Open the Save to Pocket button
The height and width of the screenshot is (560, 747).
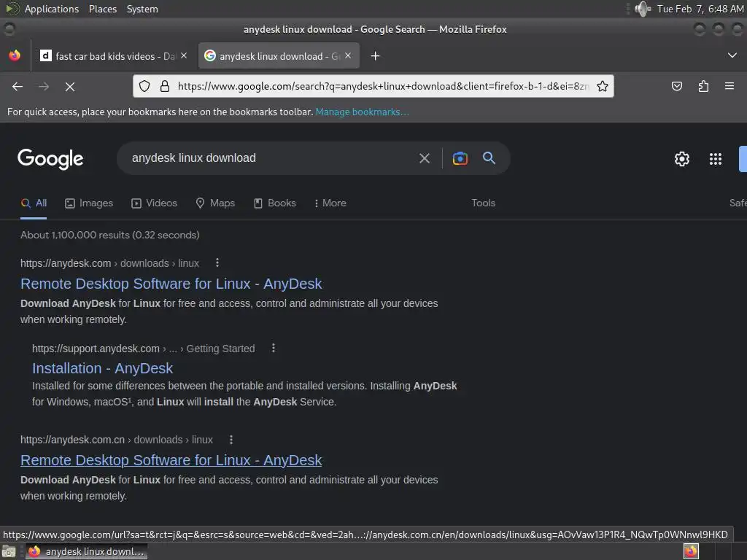[x=677, y=86]
